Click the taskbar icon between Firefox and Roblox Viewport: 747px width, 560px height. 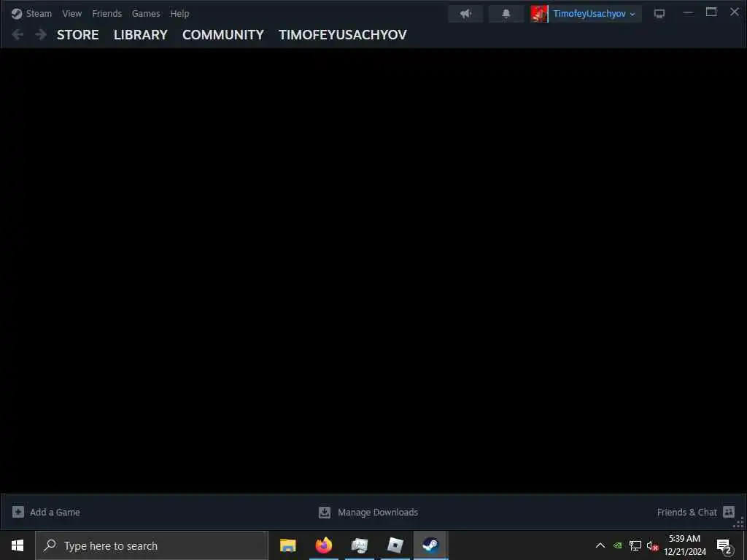[359, 545]
